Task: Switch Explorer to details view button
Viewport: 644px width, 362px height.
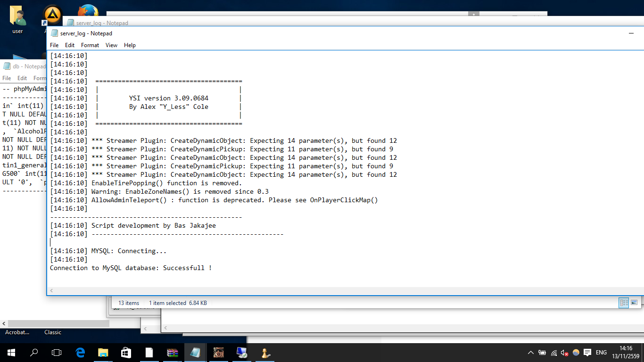Action: coord(624,303)
